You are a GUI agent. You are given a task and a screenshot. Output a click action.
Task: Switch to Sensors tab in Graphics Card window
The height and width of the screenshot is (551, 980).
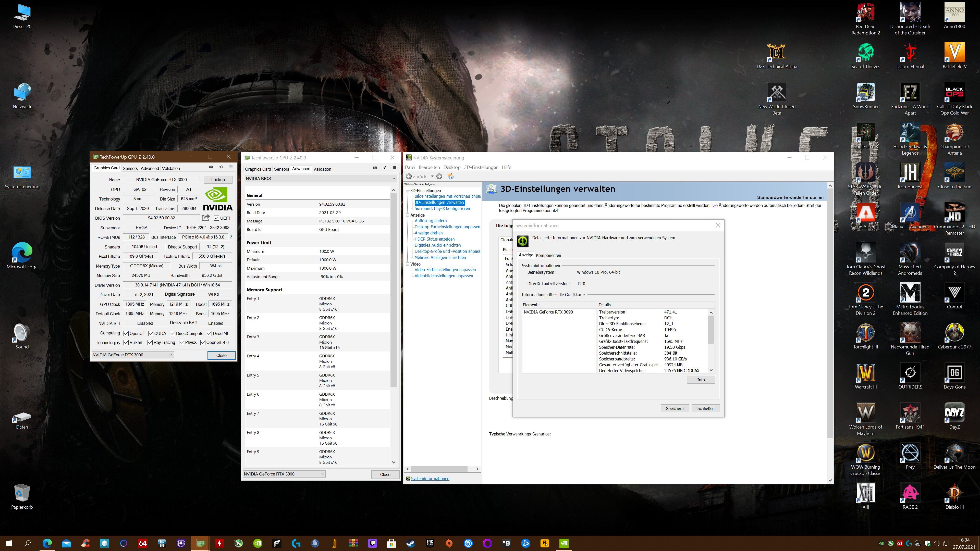[x=130, y=168]
